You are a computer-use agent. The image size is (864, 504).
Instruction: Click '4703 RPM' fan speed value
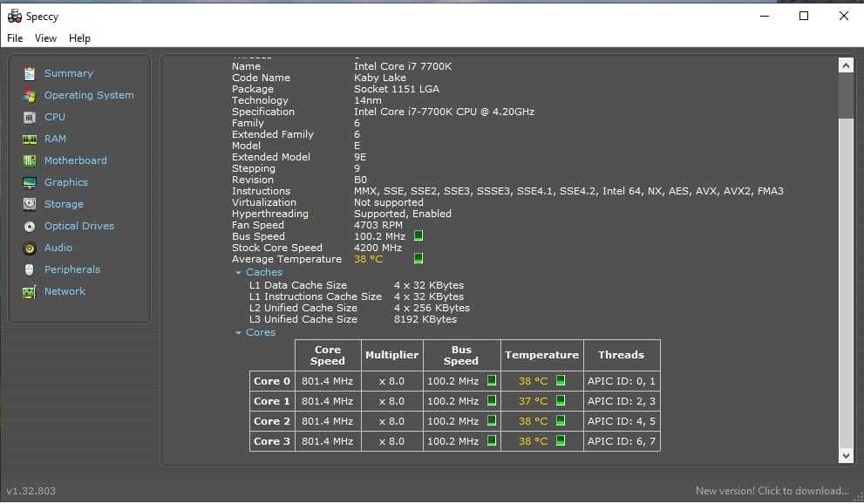[x=378, y=225]
